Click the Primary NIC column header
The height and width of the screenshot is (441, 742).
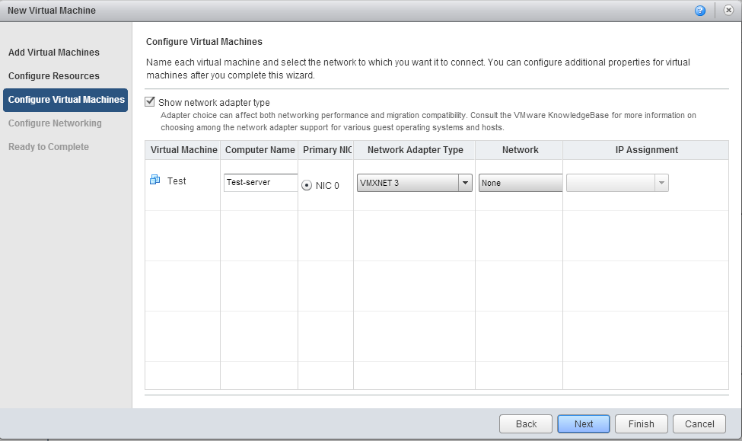coord(326,150)
